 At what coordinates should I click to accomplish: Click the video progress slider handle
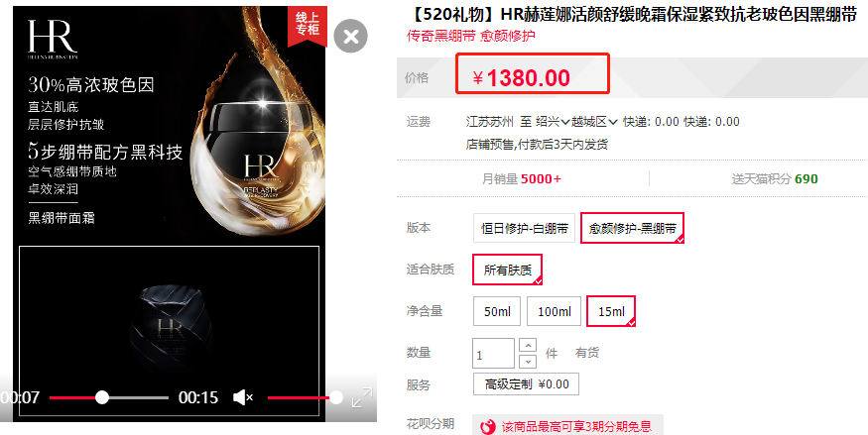tap(102, 397)
